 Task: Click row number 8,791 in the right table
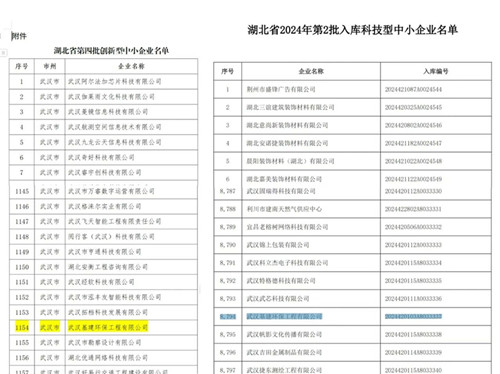[x=228, y=263]
